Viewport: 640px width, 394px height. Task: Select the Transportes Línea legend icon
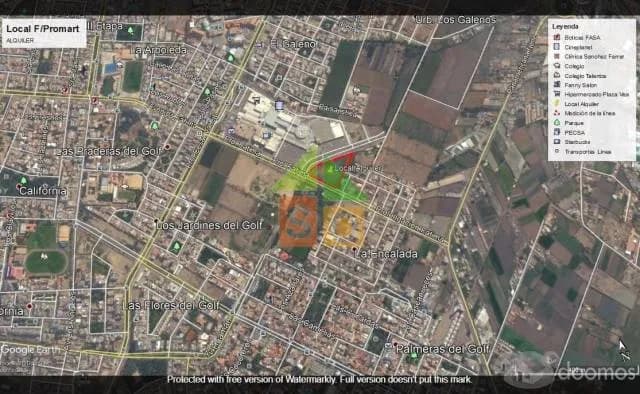click(557, 151)
